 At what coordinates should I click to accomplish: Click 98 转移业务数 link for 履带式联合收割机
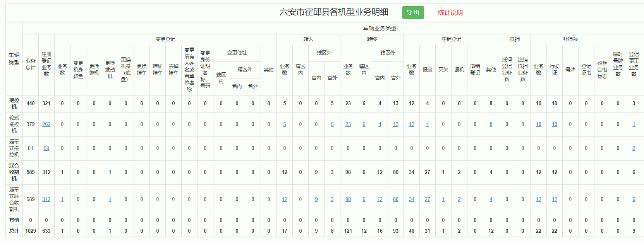[348, 199]
